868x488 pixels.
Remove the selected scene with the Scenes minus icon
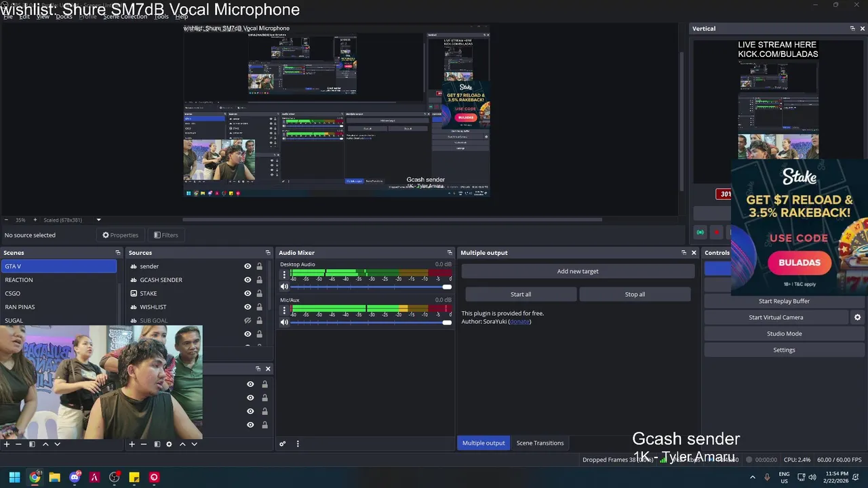coord(18,444)
